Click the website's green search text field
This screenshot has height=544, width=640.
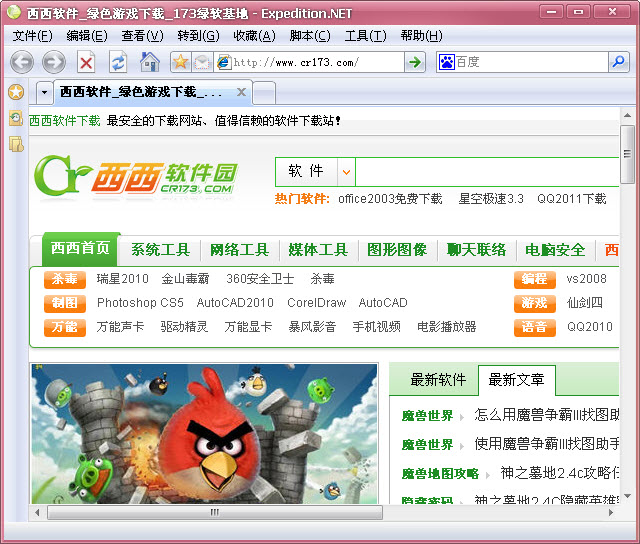487,172
